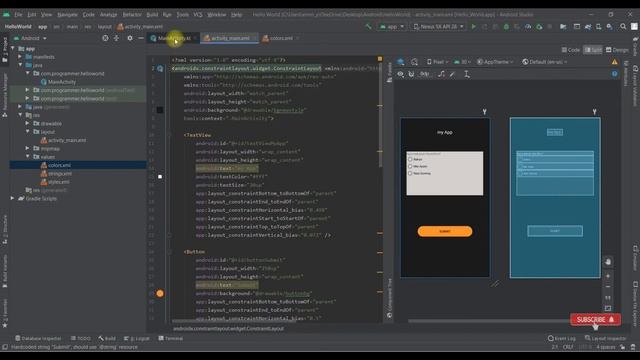Screen dimensions: 640x360
Task: Run the app with the green play button
Action: pyautogui.click(x=473, y=27)
